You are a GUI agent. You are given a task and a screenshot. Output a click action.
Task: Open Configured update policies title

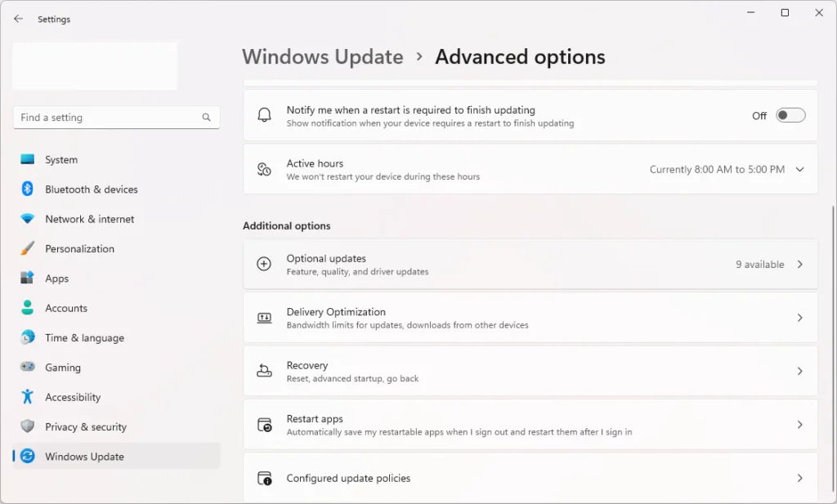pyautogui.click(x=348, y=478)
